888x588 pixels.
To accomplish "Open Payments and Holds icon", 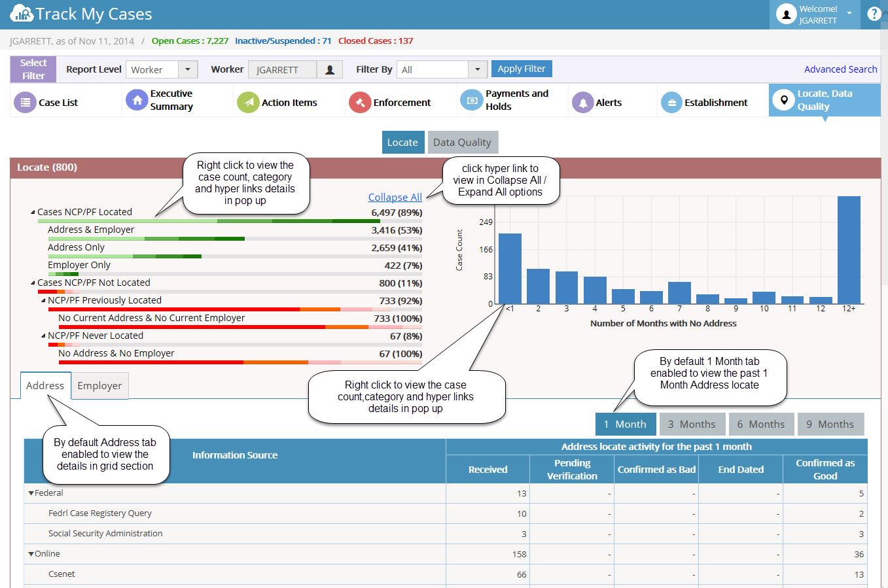I will coord(472,100).
